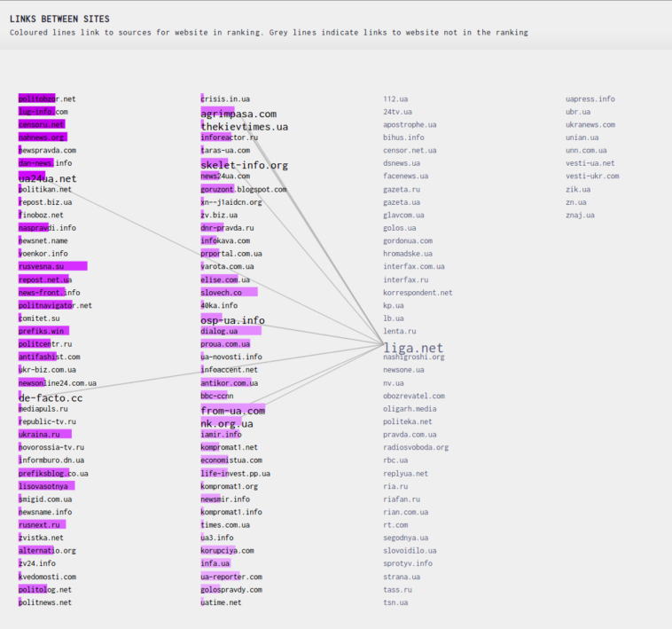The width and height of the screenshot is (672, 629).
Task: Select de-facto.cc in the first column
Action: 51,398
